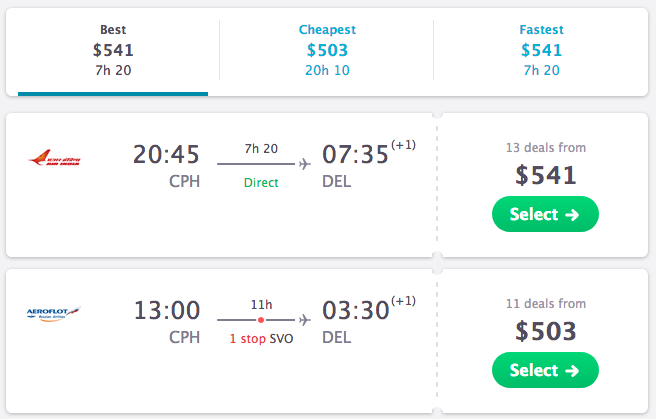Select the $541 Air India deal
The image size is (656, 419).
tap(545, 214)
